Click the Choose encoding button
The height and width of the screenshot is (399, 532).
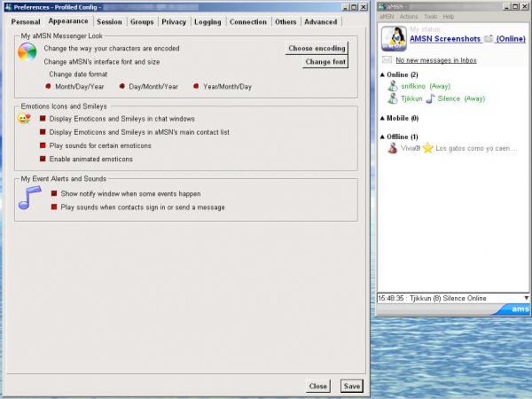[317, 48]
